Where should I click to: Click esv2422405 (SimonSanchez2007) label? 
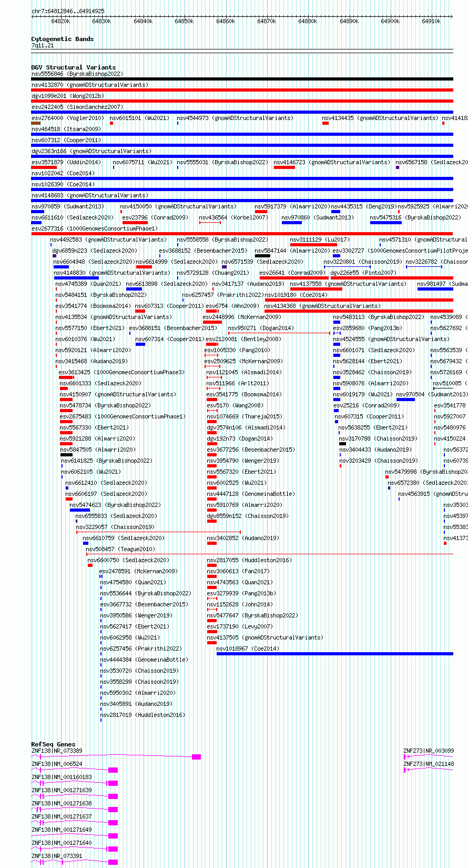pos(77,107)
